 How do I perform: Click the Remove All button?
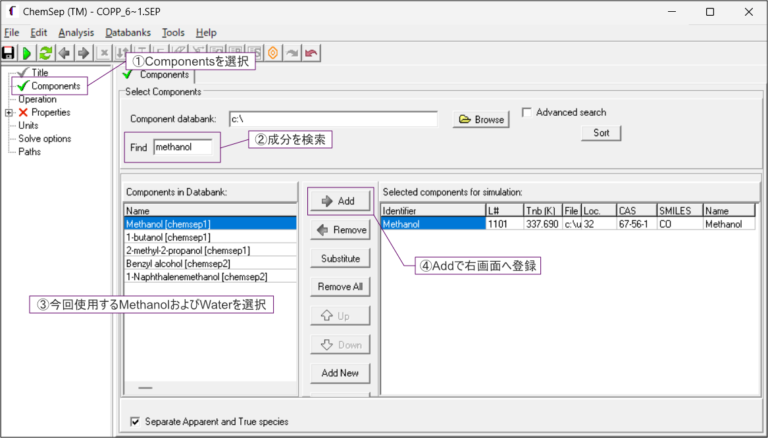[x=340, y=287]
